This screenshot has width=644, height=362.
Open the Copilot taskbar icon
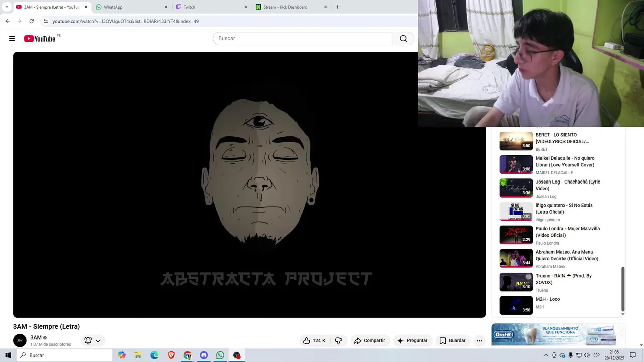tap(122, 355)
